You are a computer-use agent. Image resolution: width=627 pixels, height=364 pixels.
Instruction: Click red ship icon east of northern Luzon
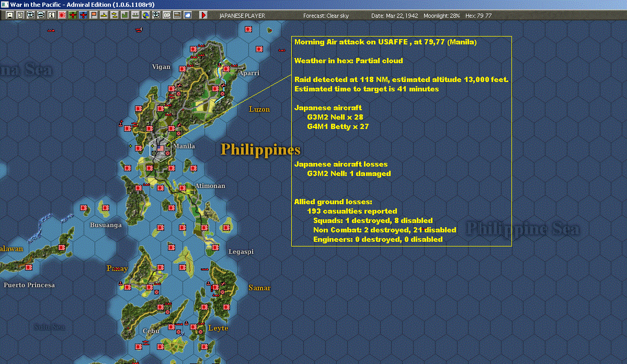(282, 50)
